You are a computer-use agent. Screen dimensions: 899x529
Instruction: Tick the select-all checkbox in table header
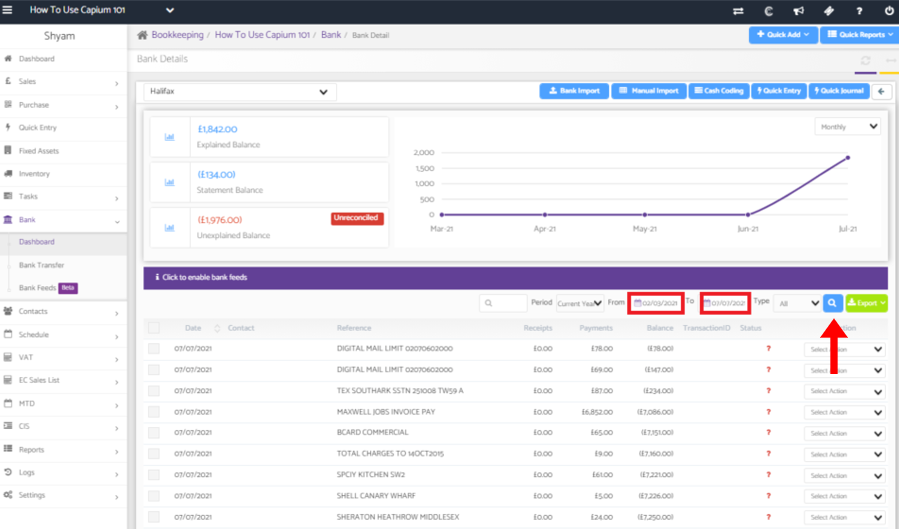coord(154,328)
